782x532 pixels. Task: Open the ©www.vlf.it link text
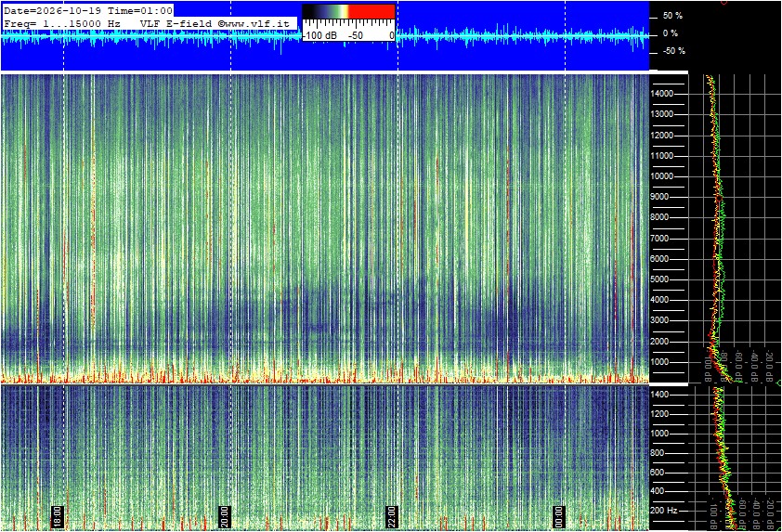click(x=254, y=23)
